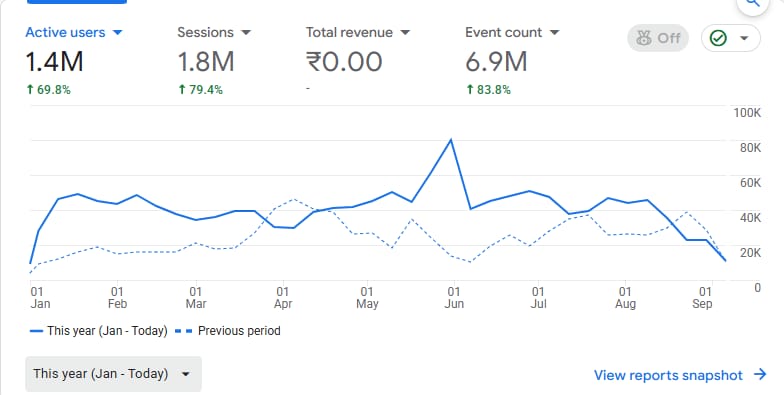Open the This year (Jan - Today) date selector
784x395 pixels.
click(114, 374)
